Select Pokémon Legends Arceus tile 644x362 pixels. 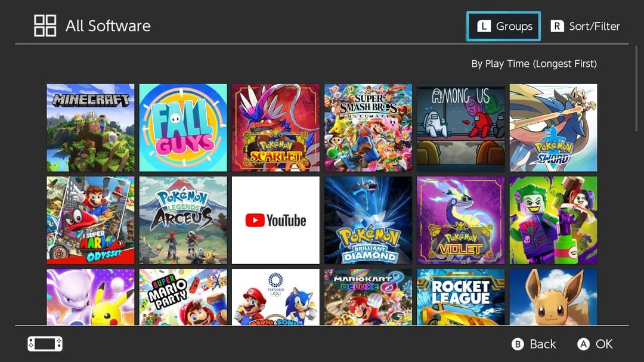(183, 220)
